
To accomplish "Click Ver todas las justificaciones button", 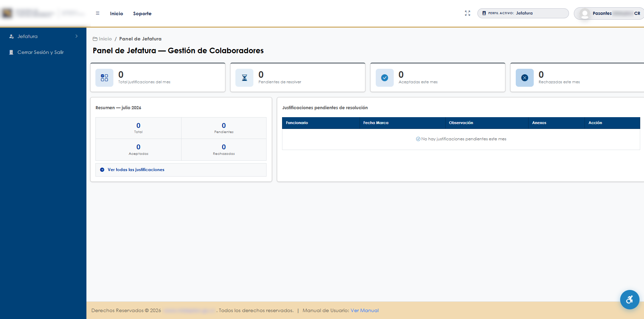I will click(x=181, y=170).
